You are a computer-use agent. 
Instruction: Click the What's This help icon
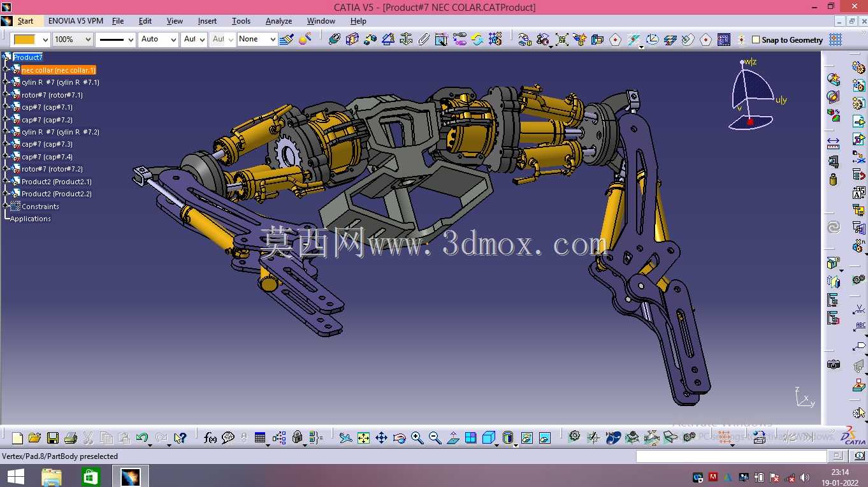[x=180, y=438]
